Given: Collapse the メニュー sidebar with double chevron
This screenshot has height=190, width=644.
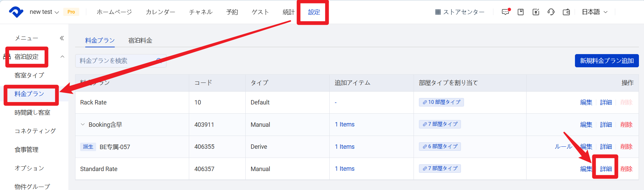Looking at the screenshot, I should click(62, 38).
